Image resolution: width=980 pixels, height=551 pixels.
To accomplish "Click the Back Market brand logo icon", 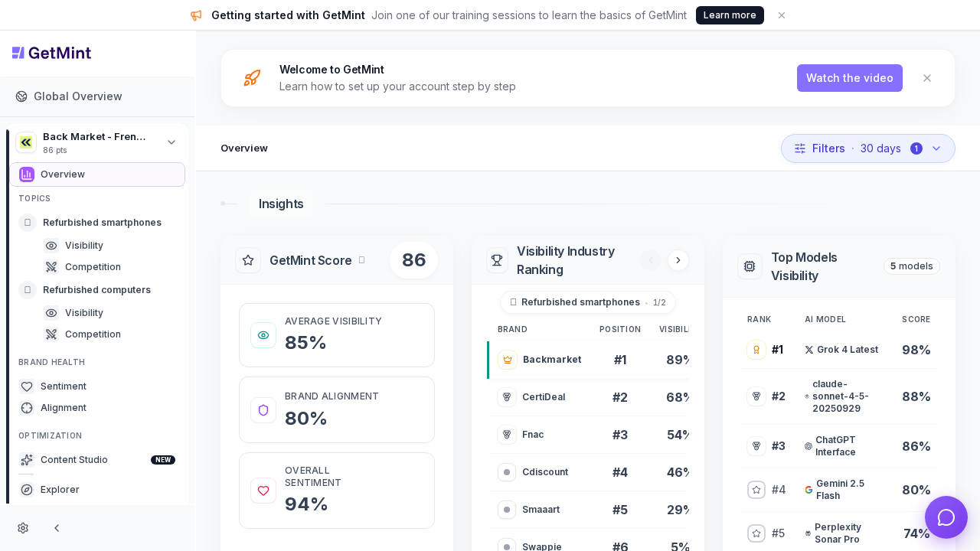I will [x=26, y=142].
